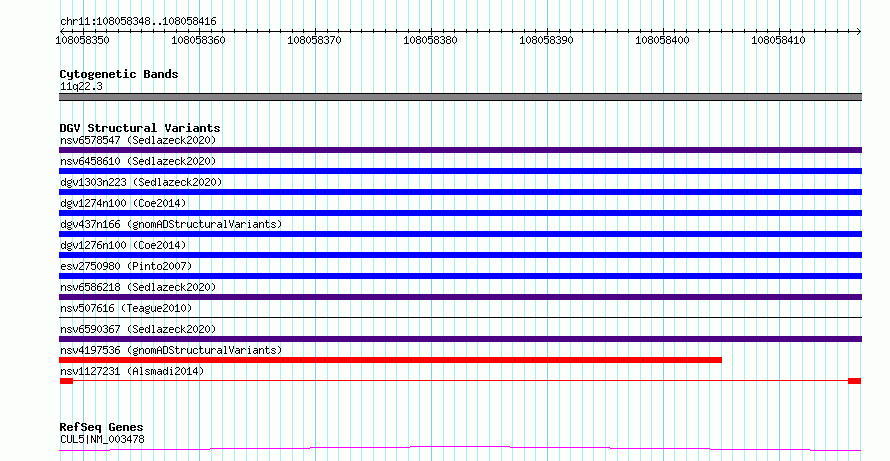This screenshot has height=461, width=890.
Task: Open variant nsv1127231 (Alsmadi2014) label
Action: (132, 371)
